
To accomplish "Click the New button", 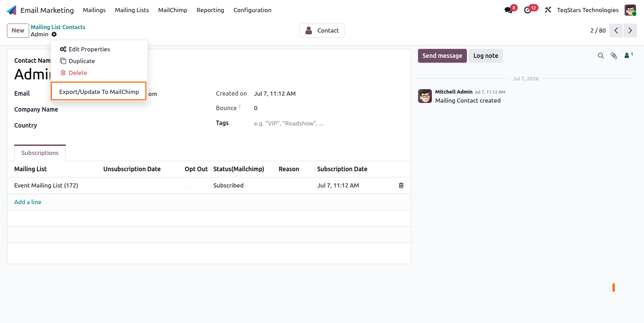I will click(18, 30).
